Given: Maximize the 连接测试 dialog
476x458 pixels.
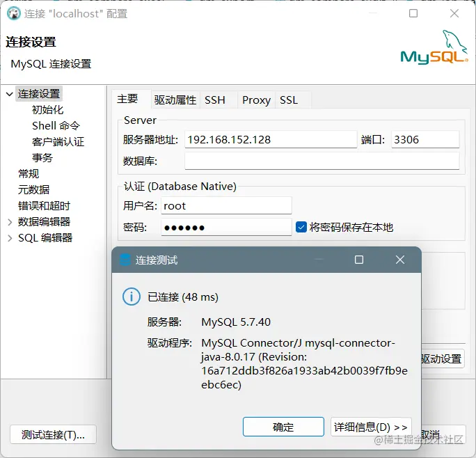Looking at the screenshot, I should (x=359, y=260).
